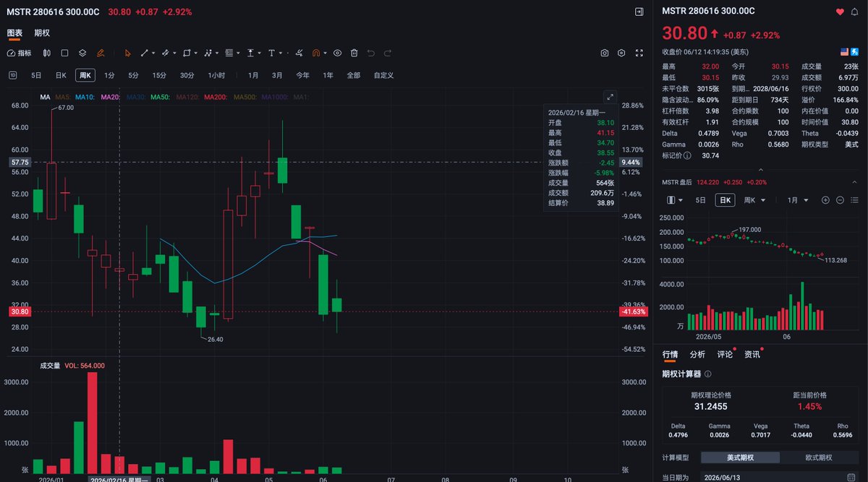This screenshot has height=482, width=868.
Task: Toggle drawing visibility with the eye icon
Action: coord(337,53)
